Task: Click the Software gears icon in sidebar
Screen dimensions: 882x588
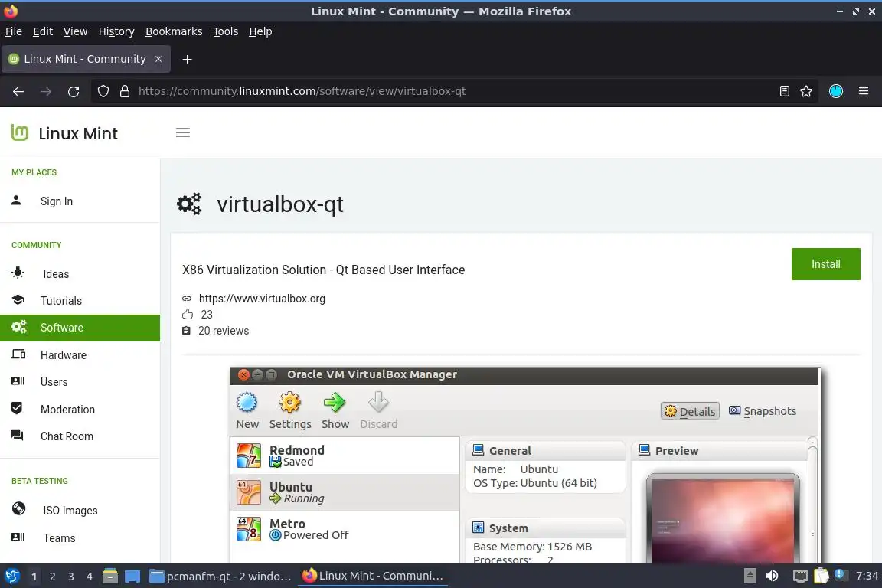Action: (19, 327)
